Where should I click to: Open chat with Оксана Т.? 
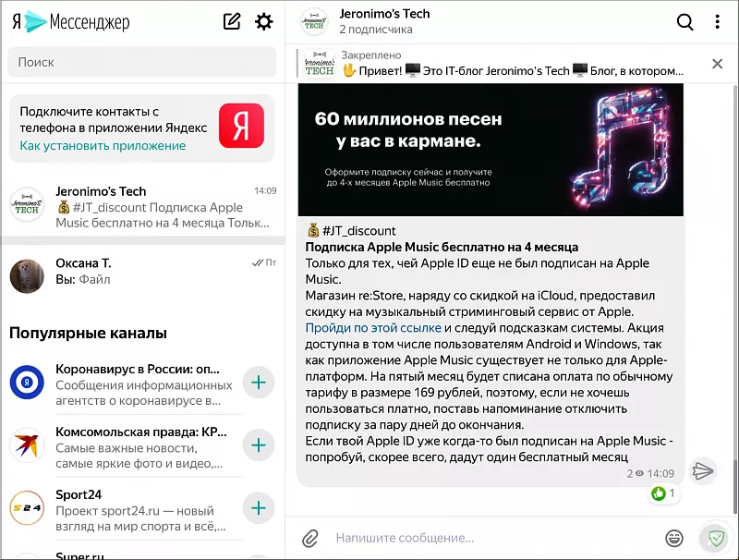143,274
